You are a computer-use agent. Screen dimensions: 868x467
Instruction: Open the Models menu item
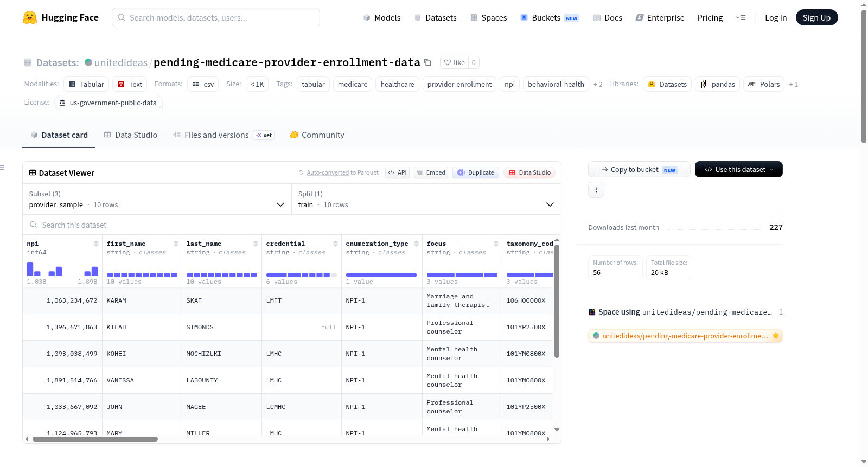pyautogui.click(x=382, y=17)
